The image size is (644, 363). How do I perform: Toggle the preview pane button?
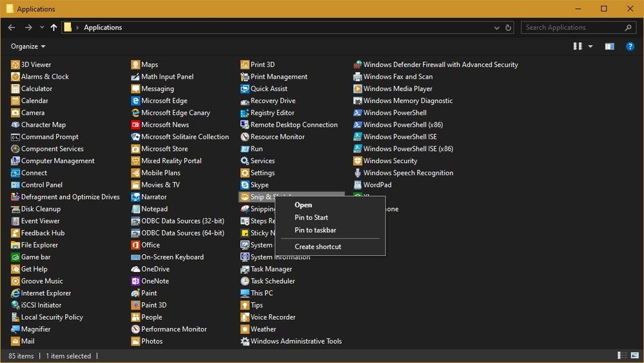coord(609,46)
